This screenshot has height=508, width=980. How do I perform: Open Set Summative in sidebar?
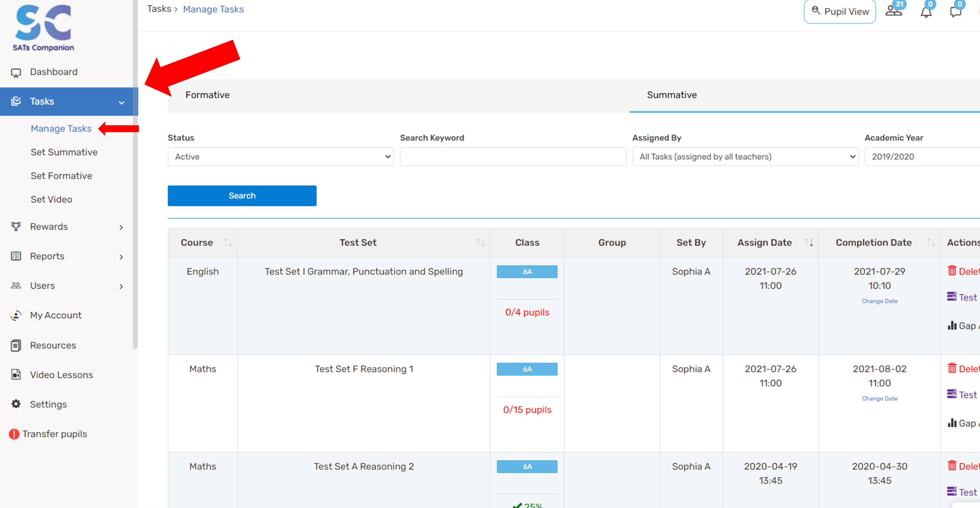tap(64, 152)
